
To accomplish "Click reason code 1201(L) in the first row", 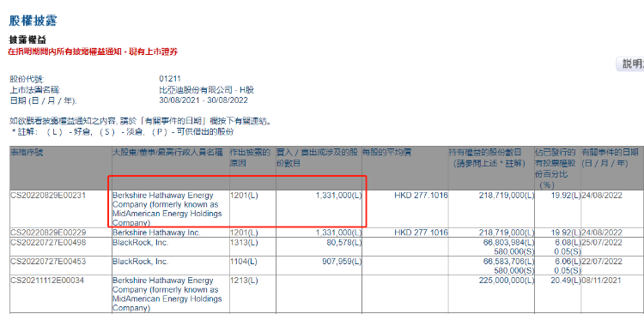I will click(x=245, y=196).
